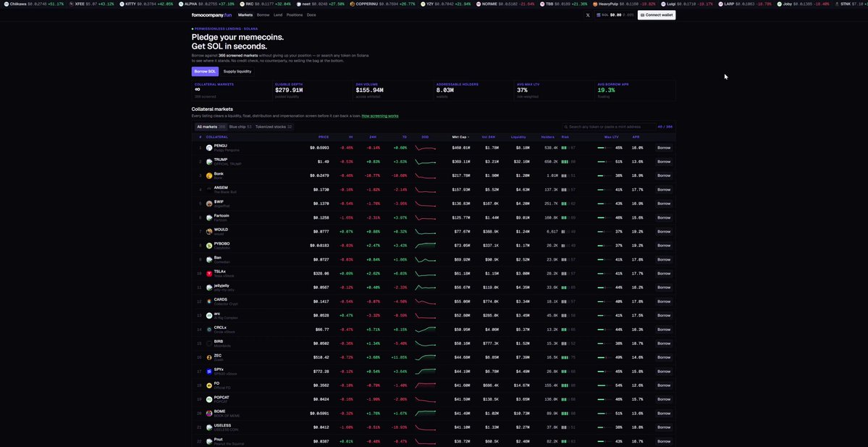Select the Blue chip filter tab
868x447 pixels.
click(240, 127)
